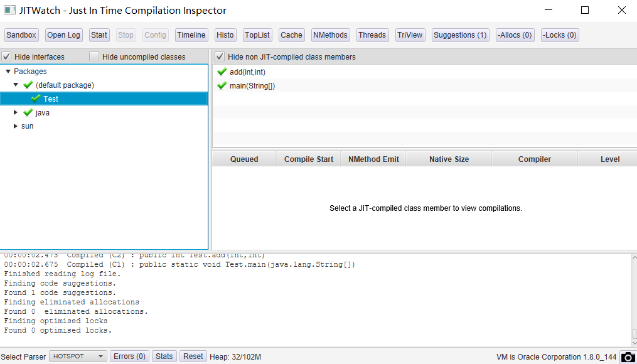Viewport: 637px width, 364px height.
Task: Expand the sun package node
Action: [x=16, y=126]
